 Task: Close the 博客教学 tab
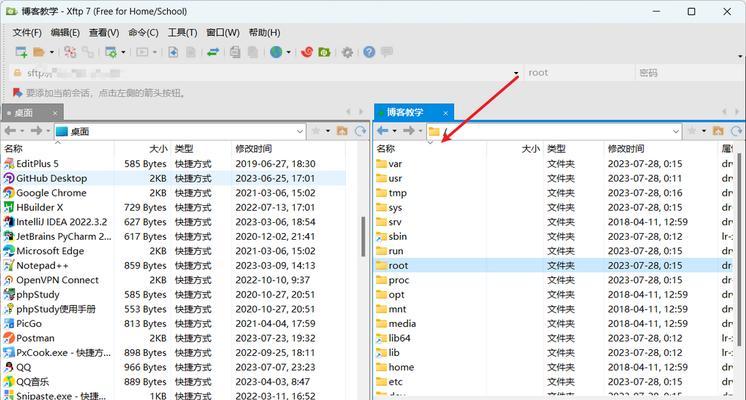[445, 113]
